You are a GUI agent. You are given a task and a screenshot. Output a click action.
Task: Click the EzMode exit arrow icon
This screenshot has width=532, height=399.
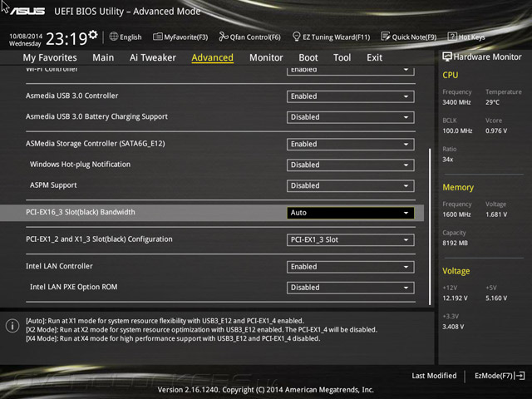520,376
